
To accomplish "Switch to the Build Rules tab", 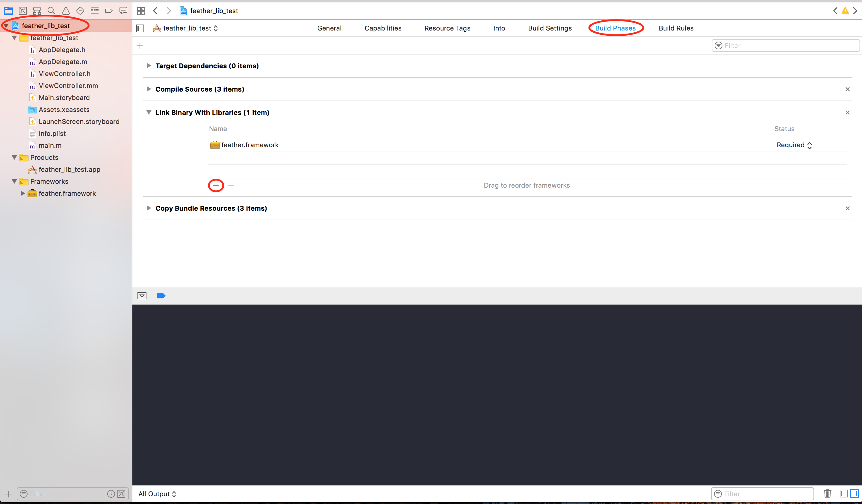I will (x=676, y=28).
